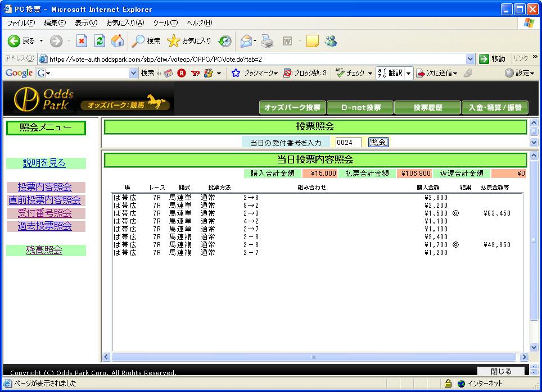Click the results frame scroll down arrow
542x392 pixels.
pos(534,347)
